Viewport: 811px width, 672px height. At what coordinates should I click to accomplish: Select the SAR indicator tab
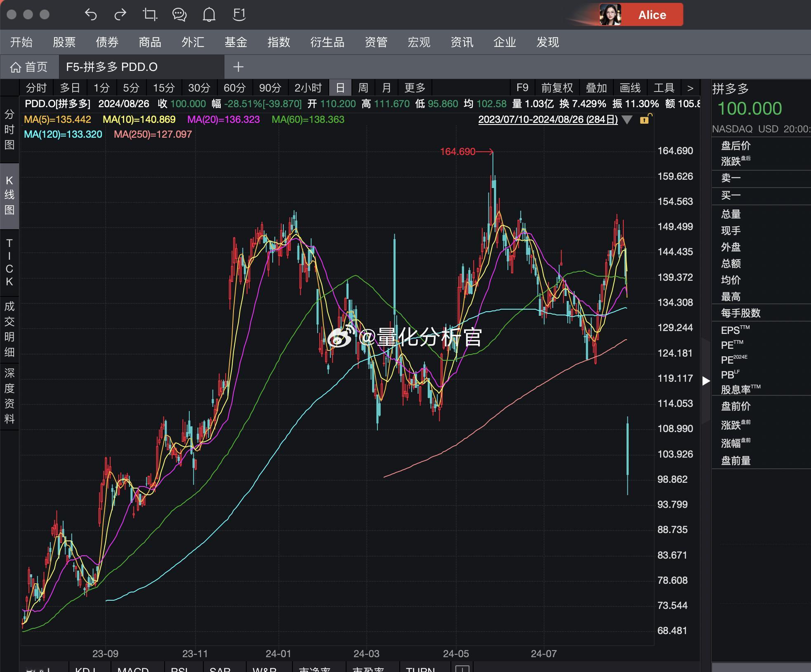pos(220,668)
